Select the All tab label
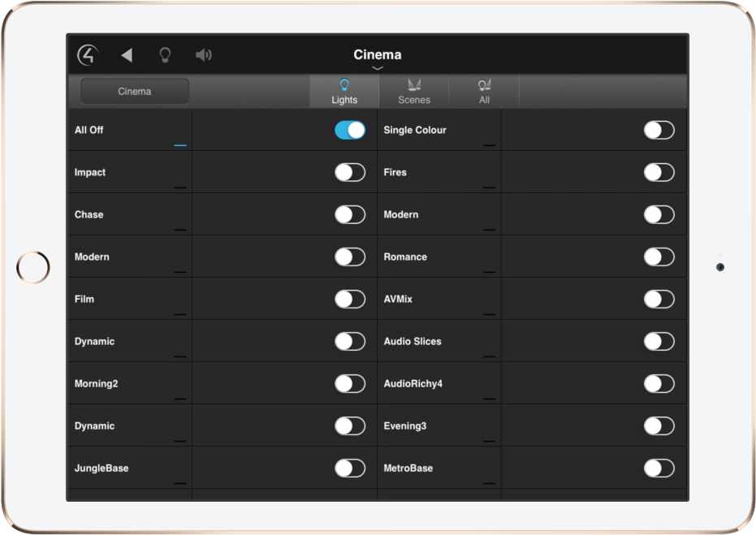This screenshot has width=756, height=535. click(485, 100)
